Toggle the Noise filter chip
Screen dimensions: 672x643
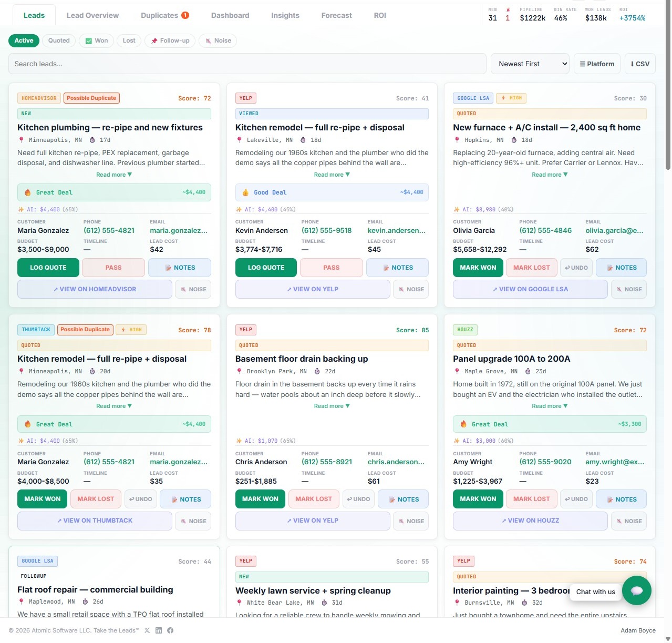(218, 40)
